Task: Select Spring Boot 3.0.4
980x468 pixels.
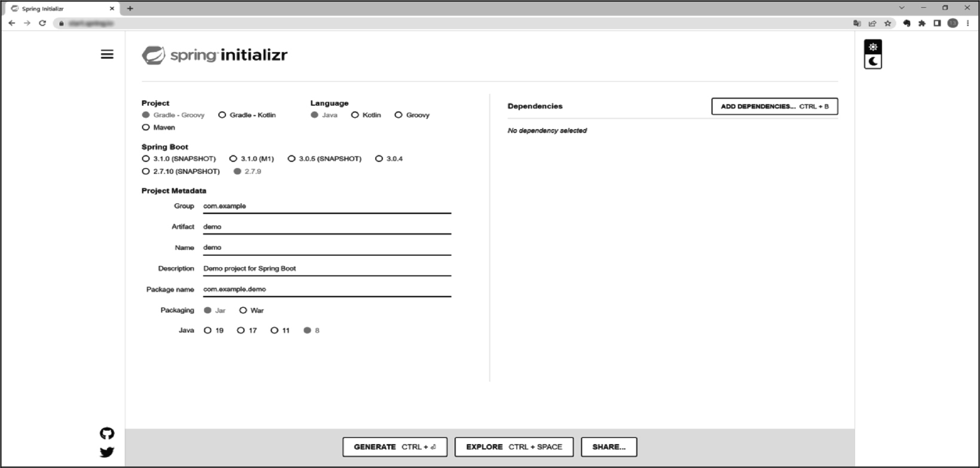Action: 389,159
